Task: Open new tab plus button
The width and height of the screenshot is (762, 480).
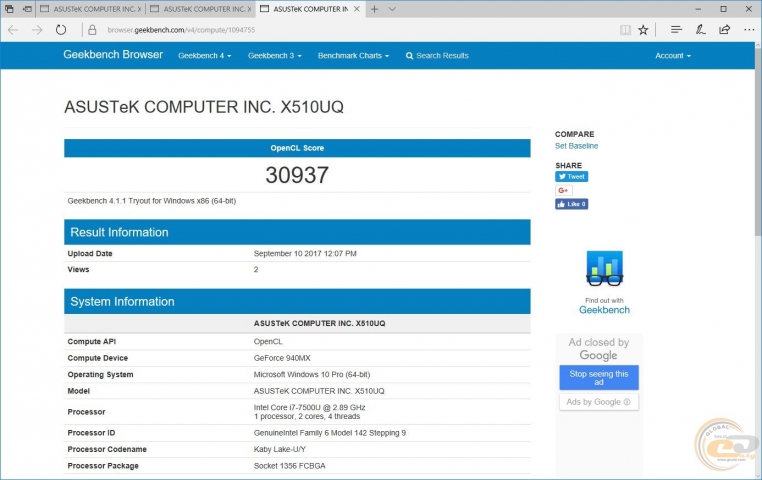Action: tap(374, 9)
